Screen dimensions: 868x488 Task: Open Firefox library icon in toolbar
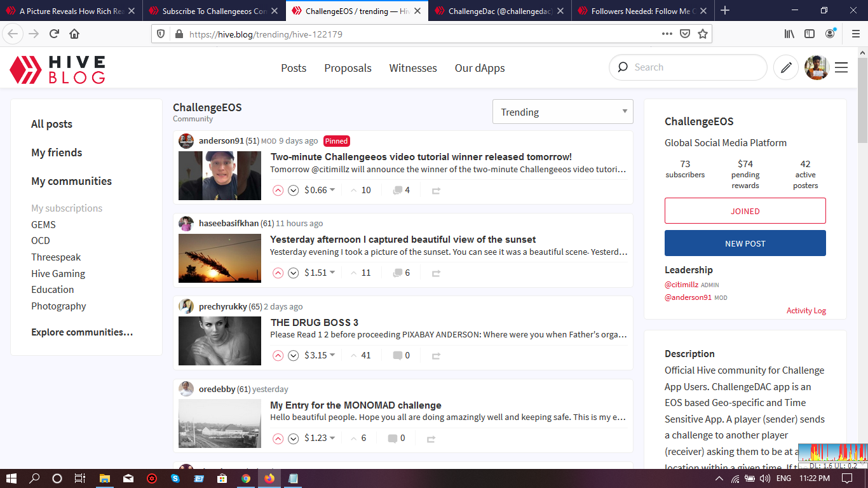click(789, 33)
